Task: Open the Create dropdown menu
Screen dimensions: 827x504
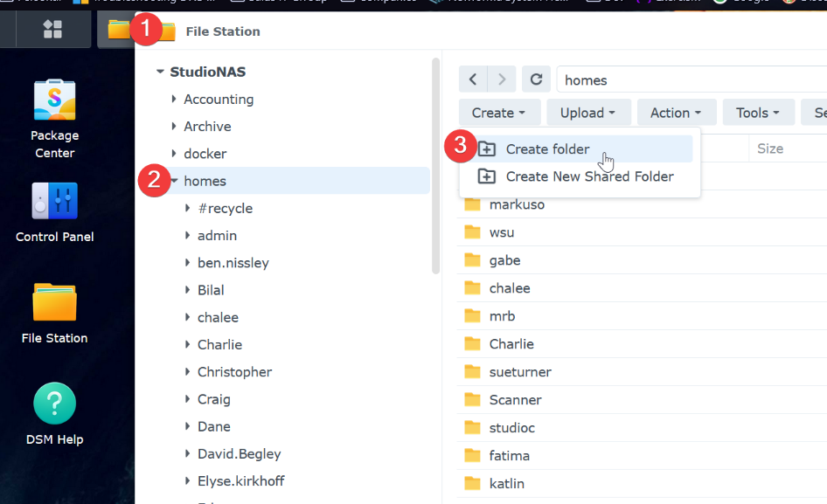Action: [x=499, y=112]
